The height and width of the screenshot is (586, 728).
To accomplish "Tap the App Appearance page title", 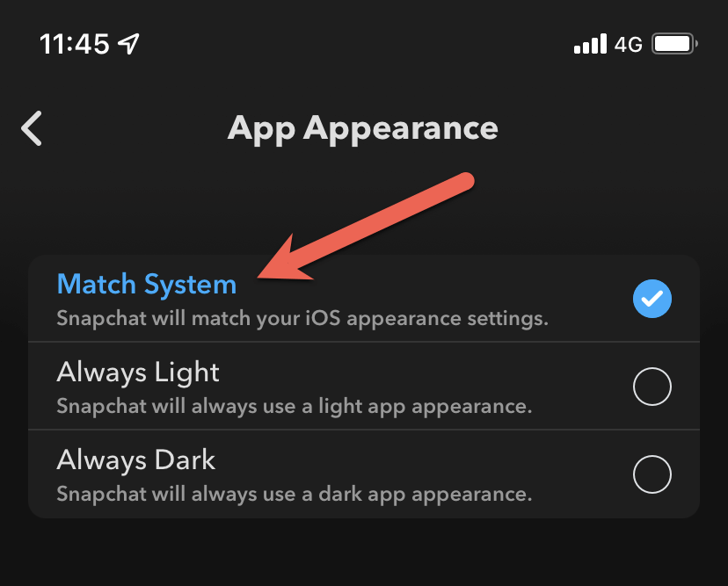I will pos(362,128).
